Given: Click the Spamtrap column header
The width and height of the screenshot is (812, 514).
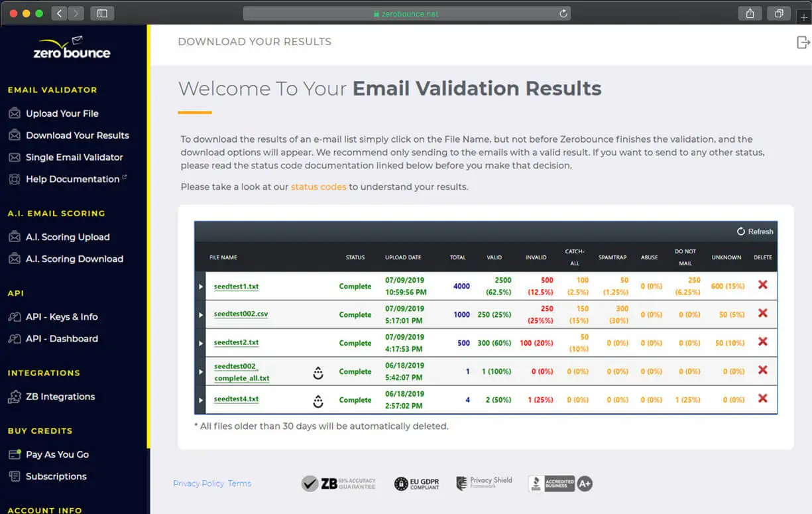Looking at the screenshot, I should [612, 257].
